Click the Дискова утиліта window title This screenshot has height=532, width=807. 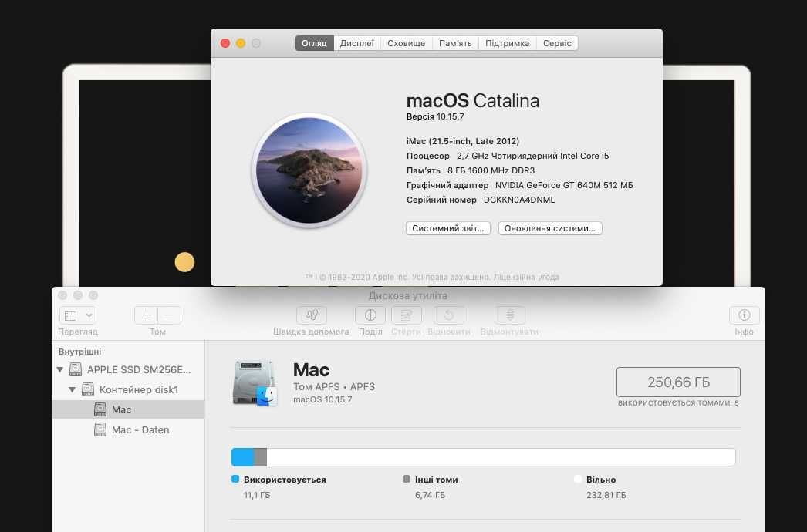[x=407, y=296]
